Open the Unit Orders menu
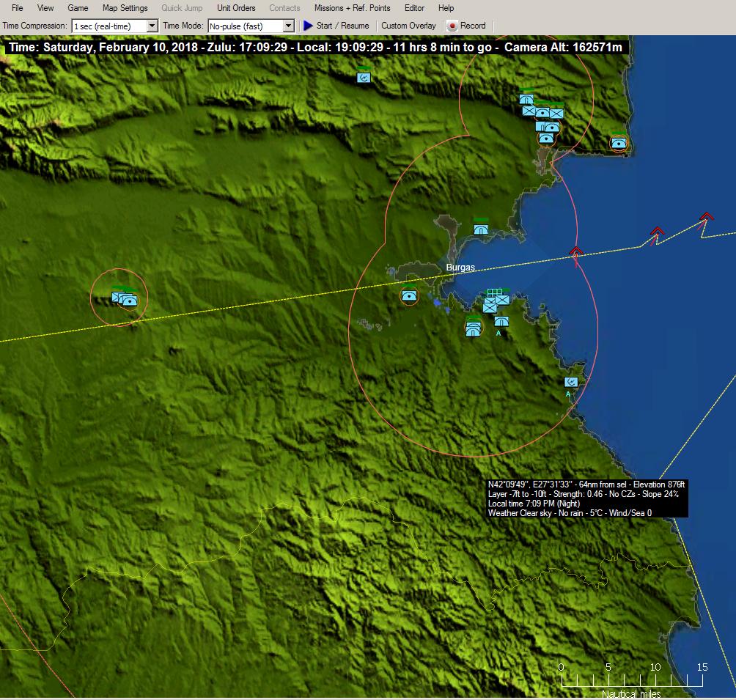The height and width of the screenshot is (700, 736). click(x=236, y=8)
